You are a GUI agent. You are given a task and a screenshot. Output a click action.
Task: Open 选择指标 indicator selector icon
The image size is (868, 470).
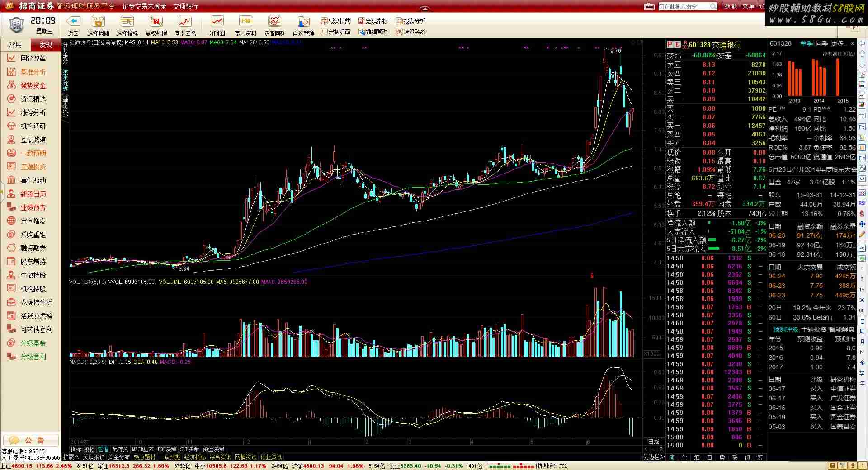tap(127, 21)
